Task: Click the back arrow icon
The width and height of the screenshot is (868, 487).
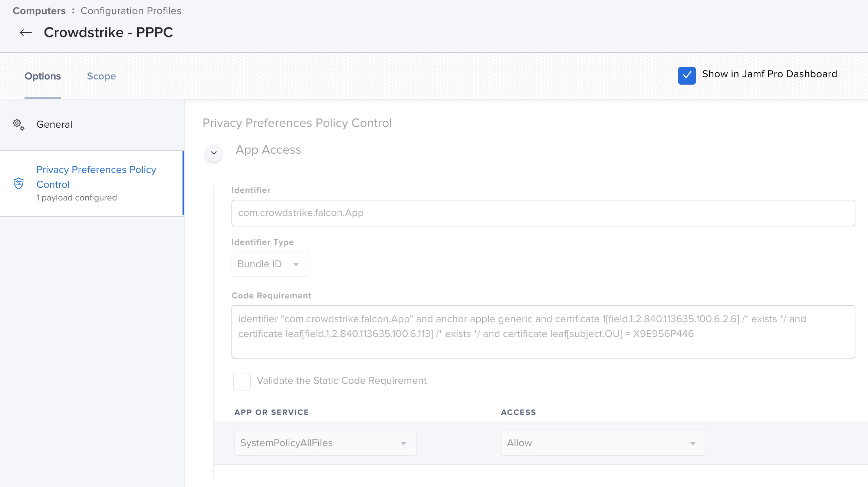Action: tap(26, 33)
